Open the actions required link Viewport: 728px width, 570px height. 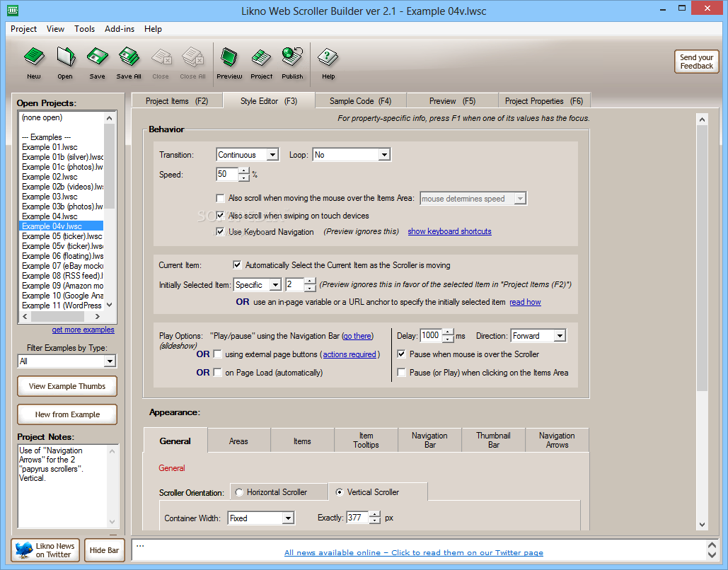pos(349,354)
